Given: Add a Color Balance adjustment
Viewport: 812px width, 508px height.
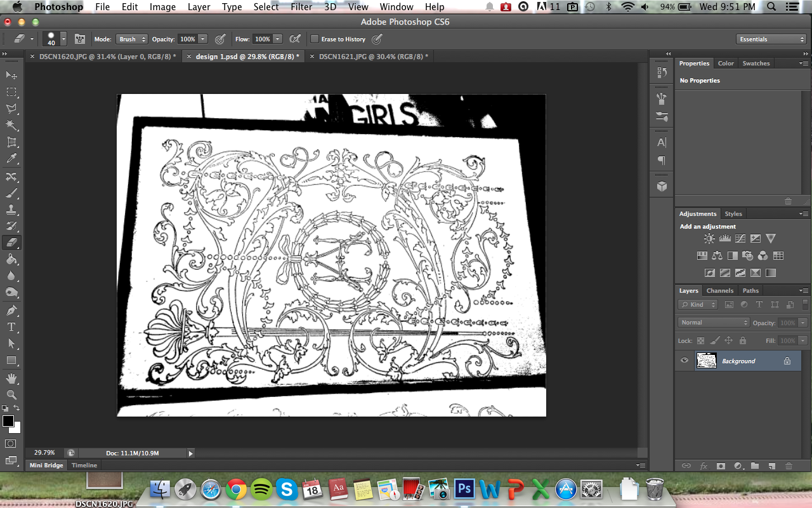Looking at the screenshot, I should click(717, 255).
